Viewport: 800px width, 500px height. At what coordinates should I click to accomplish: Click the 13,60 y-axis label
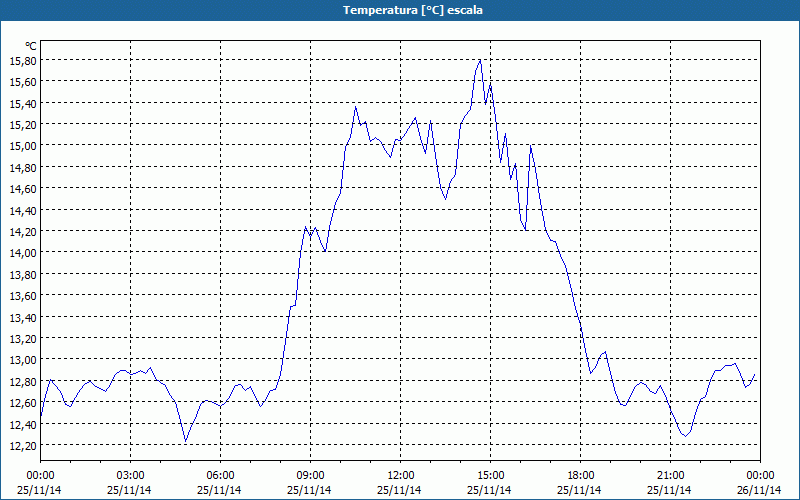click(23, 295)
